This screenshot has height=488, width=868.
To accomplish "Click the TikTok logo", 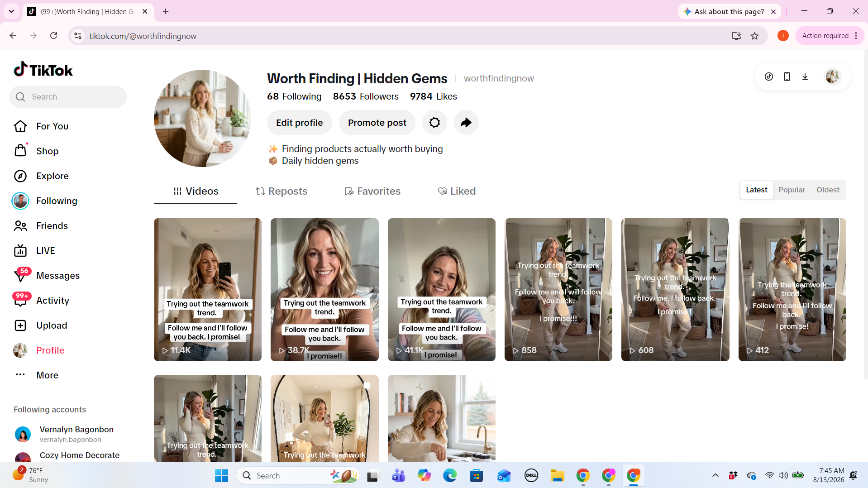I will click(43, 70).
